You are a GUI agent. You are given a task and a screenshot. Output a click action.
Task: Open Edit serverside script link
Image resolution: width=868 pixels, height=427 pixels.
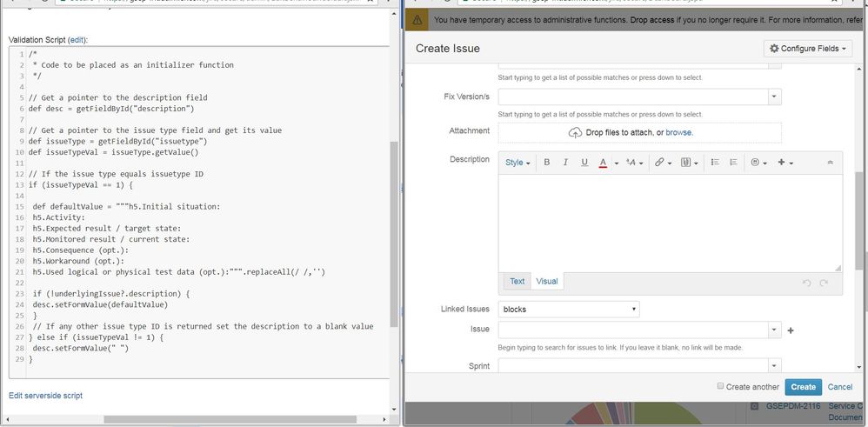coord(45,396)
